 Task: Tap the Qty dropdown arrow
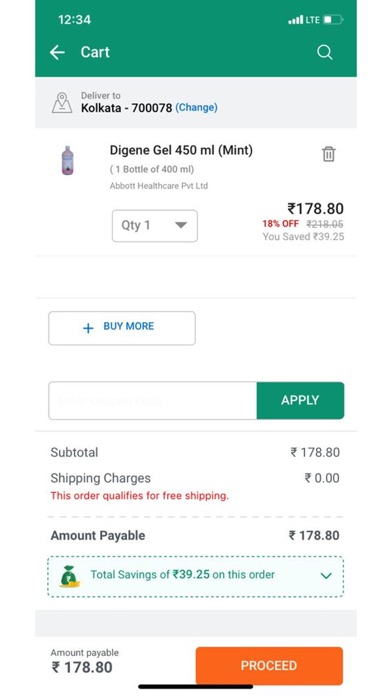click(181, 225)
